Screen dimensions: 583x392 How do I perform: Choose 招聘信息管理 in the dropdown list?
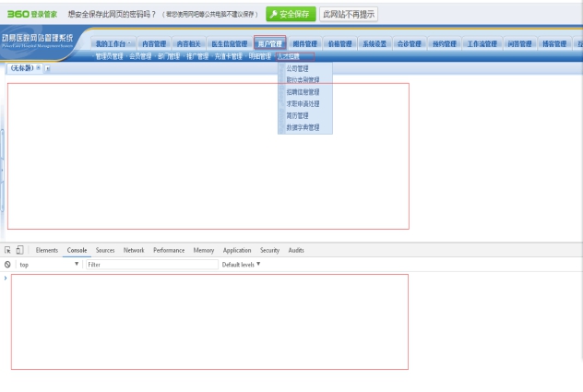pyautogui.click(x=303, y=92)
